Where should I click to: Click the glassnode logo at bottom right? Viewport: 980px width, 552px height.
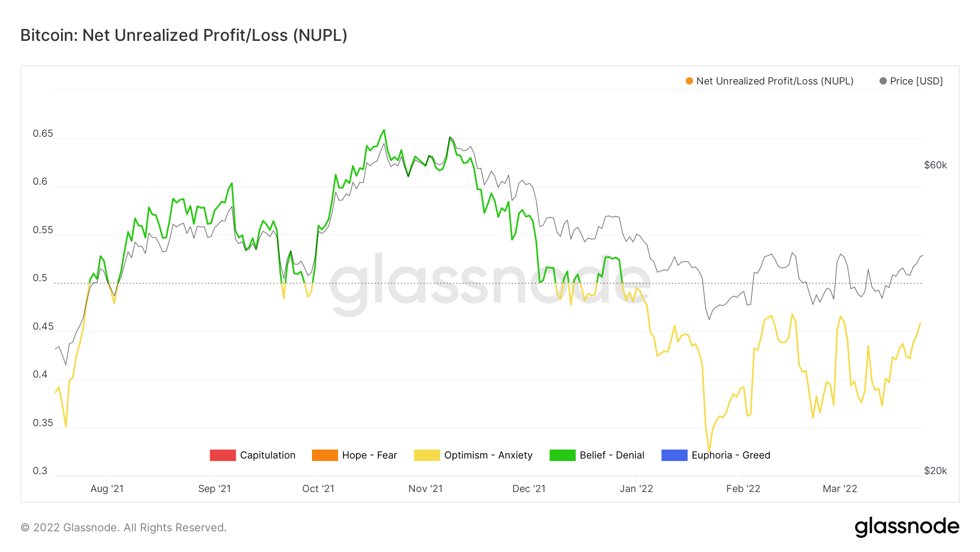pyautogui.click(x=906, y=526)
